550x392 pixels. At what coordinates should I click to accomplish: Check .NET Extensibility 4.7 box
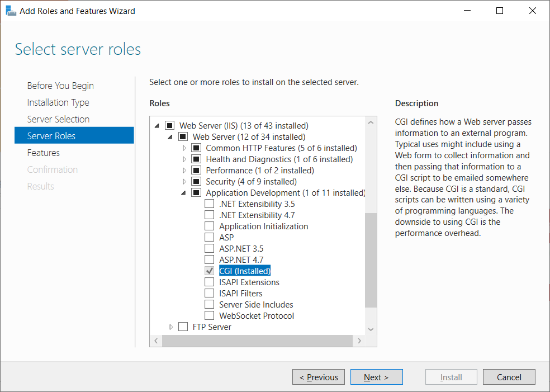point(210,215)
